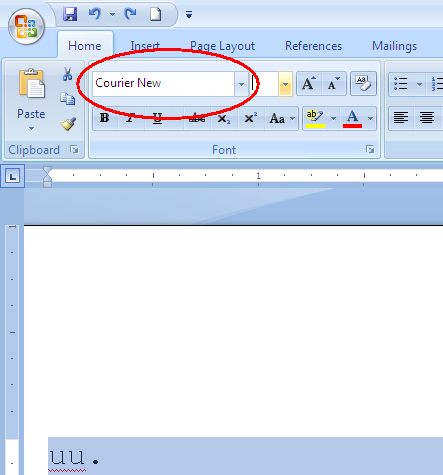Cut selection with the scissors icon
This screenshot has width=443, height=475.
click(x=68, y=74)
